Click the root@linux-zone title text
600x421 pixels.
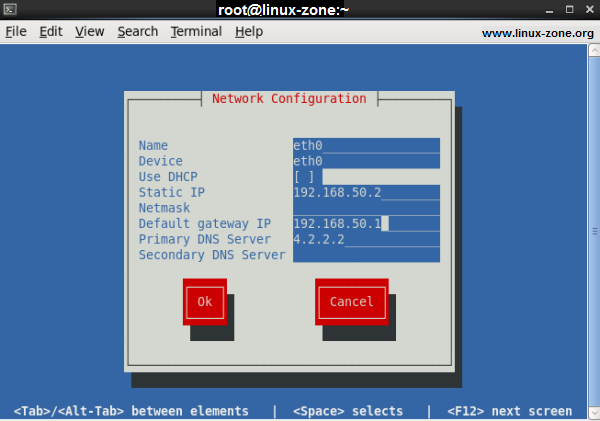pyautogui.click(x=283, y=10)
